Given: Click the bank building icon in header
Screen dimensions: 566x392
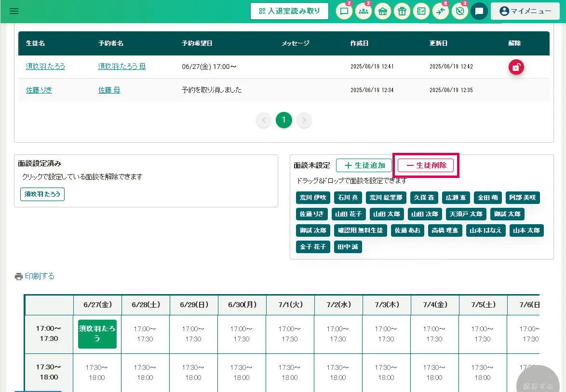Looking at the screenshot, I should click(382, 12).
